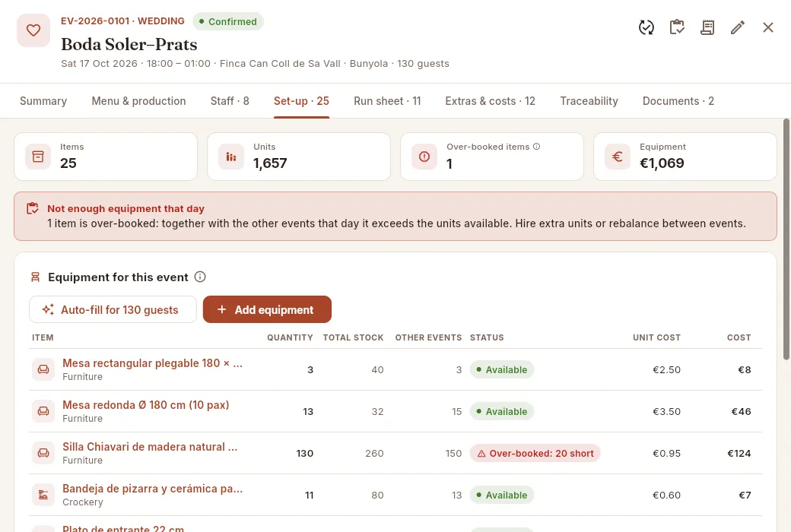View the Extras & costs · 12 tab

tap(490, 101)
